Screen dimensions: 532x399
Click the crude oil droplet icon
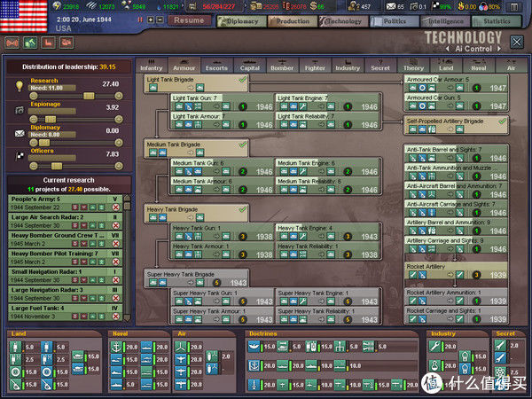159,6
